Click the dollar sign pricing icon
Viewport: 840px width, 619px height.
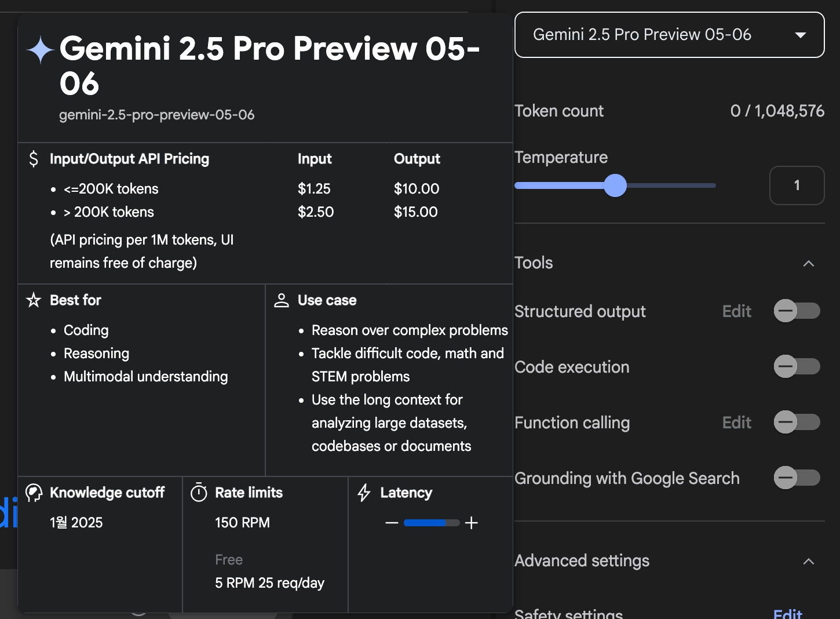pos(34,158)
